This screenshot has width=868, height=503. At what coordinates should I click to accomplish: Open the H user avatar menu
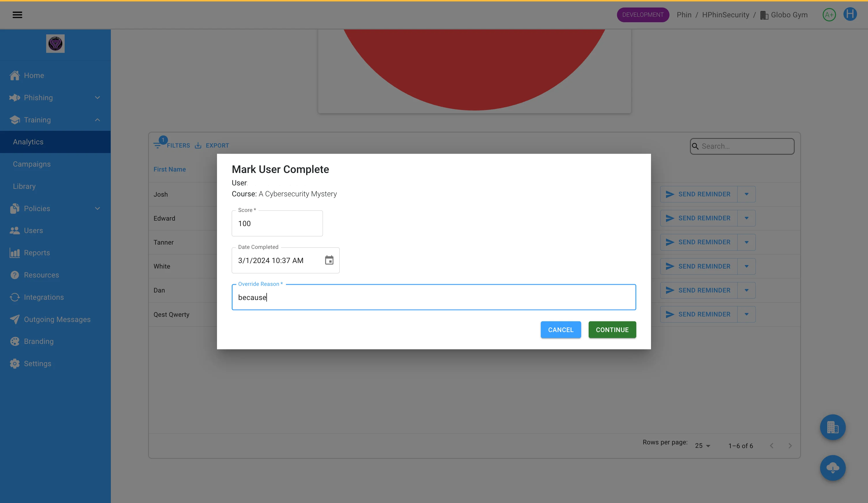[850, 14]
